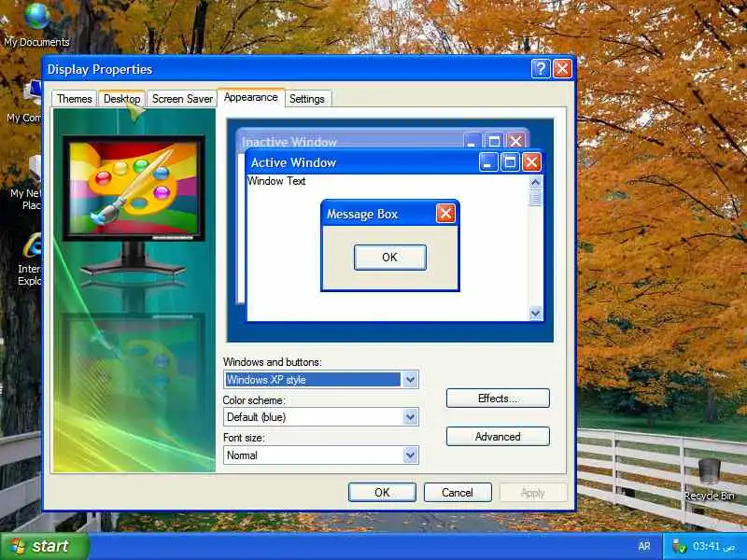Expand the Windows and buttons dropdown
Viewport: 747px width, 560px height.
pyautogui.click(x=410, y=380)
